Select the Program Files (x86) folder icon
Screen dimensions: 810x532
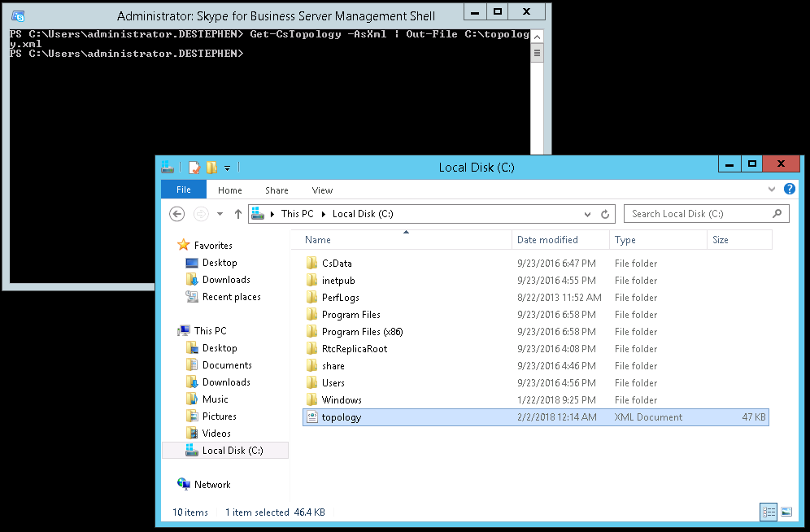click(311, 331)
